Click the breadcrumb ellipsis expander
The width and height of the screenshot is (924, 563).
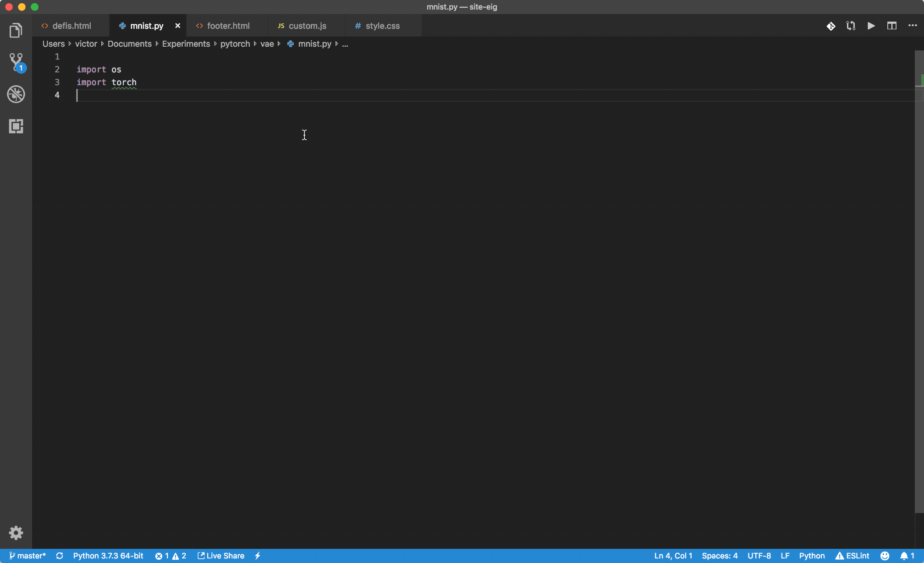point(345,44)
